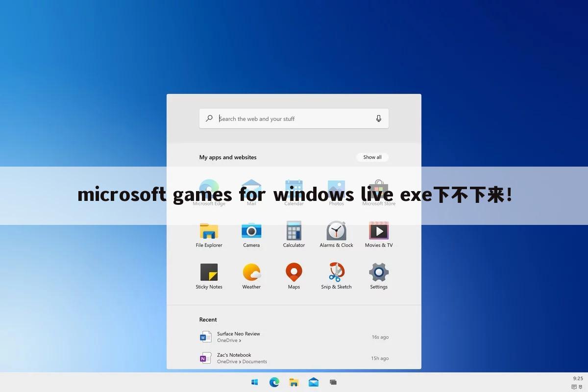Open the Calculator app
Screen dimensions: 588x392
point(294,230)
